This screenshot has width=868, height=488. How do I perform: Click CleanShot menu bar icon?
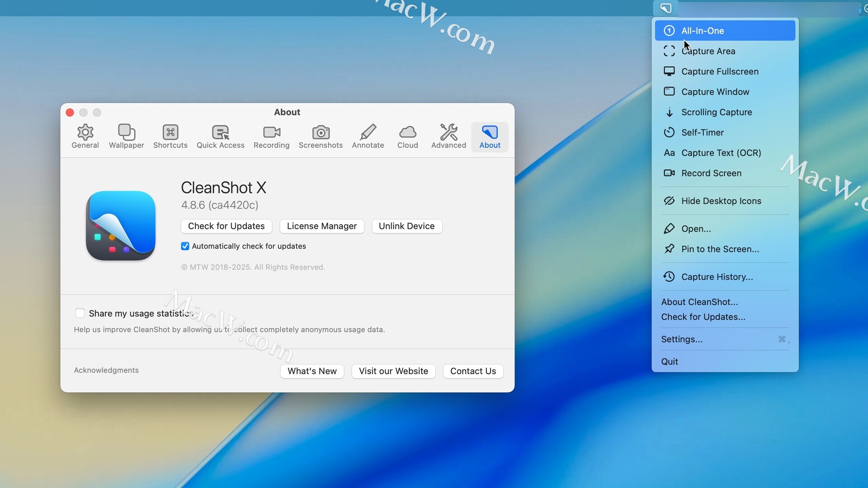pyautogui.click(x=665, y=8)
